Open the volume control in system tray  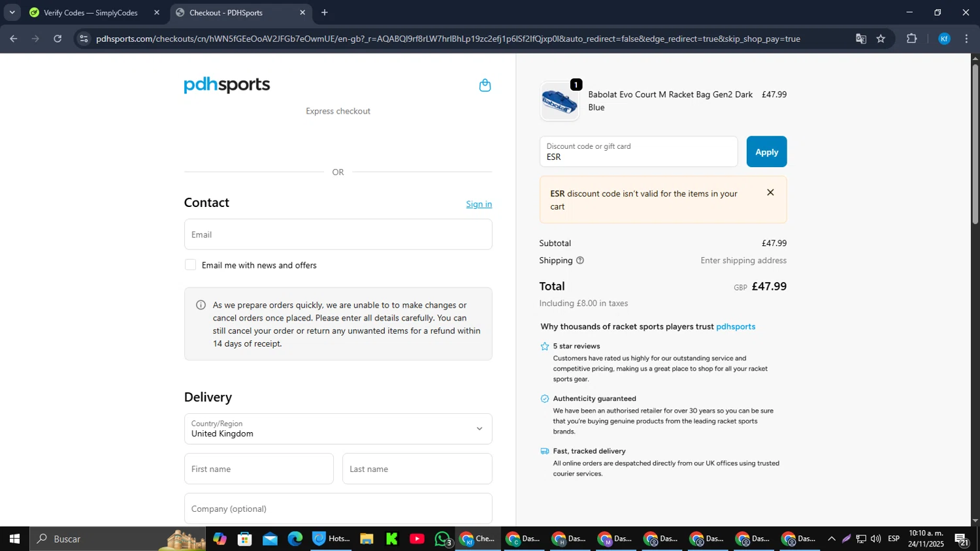(875, 539)
